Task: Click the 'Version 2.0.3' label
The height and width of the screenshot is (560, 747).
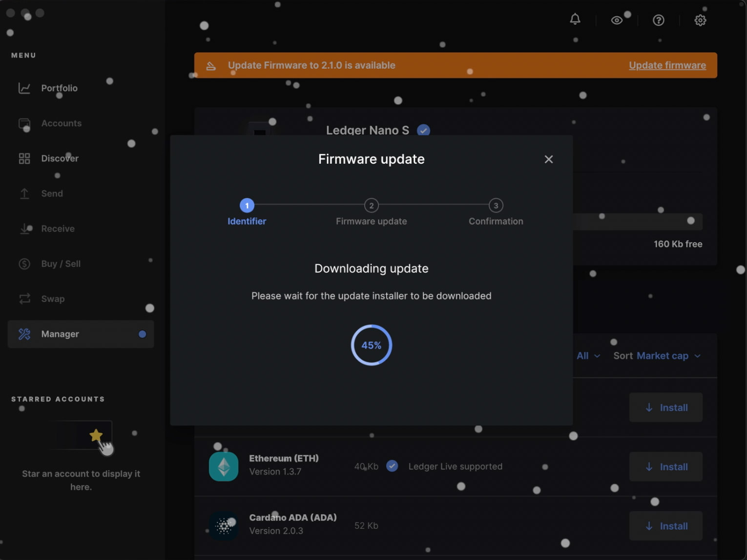Action: click(276, 531)
